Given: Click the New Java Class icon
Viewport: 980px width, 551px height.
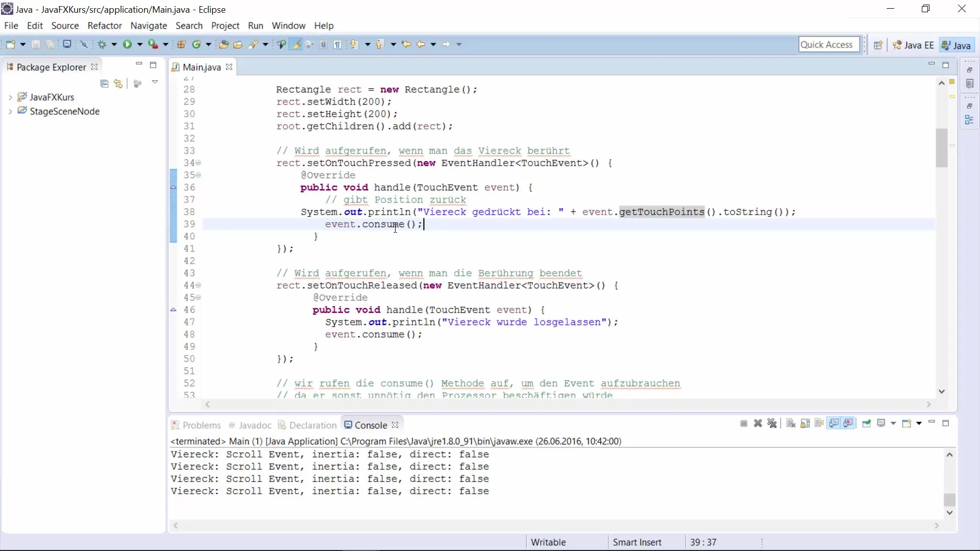Looking at the screenshot, I should tap(197, 44).
